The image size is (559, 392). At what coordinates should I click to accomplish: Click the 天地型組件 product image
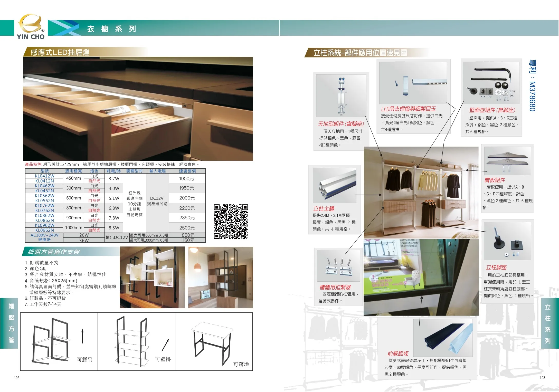coord(341,96)
